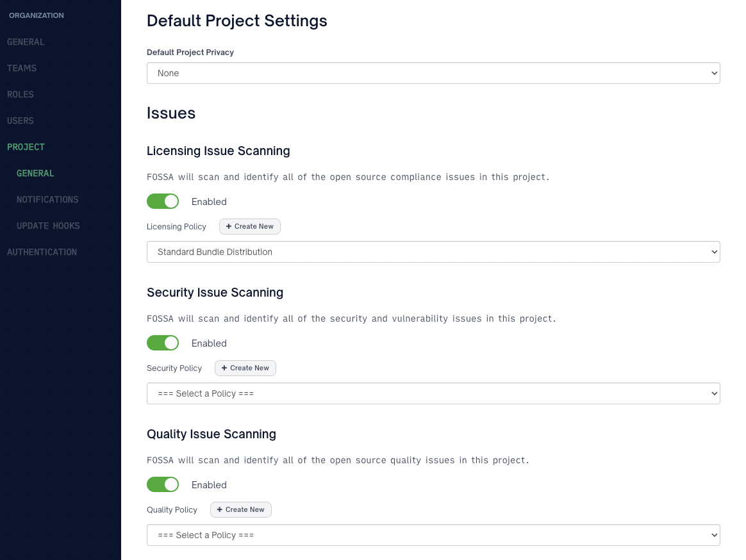Click Project section in sidebar
This screenshot has height=560, width=746.
(26, 147)
